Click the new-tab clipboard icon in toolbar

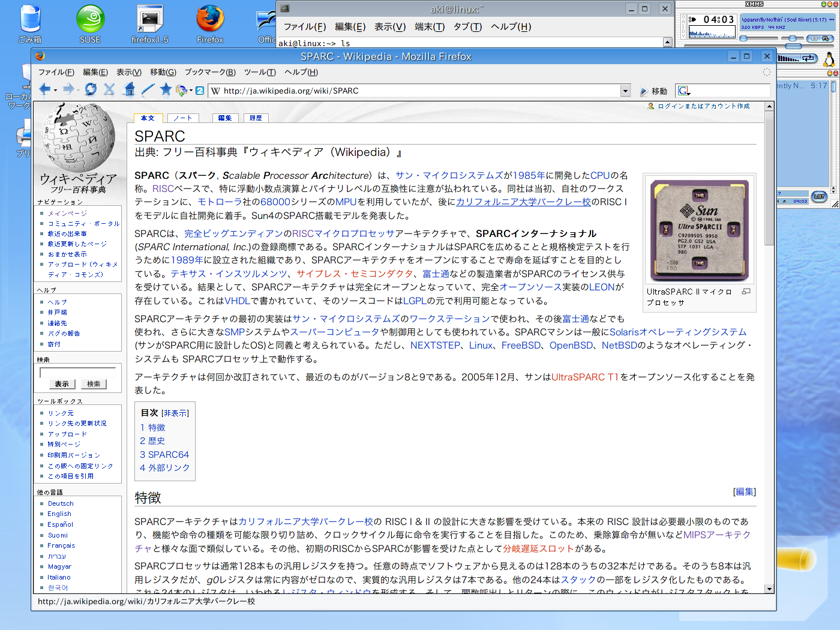(181, 91)
